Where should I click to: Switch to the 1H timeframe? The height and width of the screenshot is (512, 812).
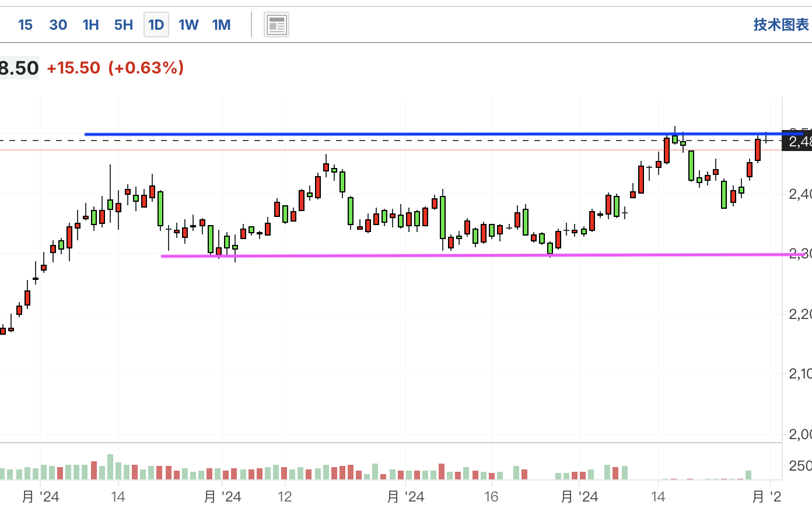click(x=90, y=24)
